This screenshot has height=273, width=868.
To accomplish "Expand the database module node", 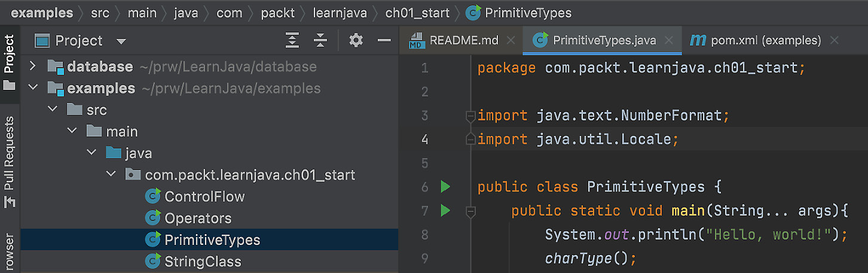I will pyautogui.click(x=33, y=66).
